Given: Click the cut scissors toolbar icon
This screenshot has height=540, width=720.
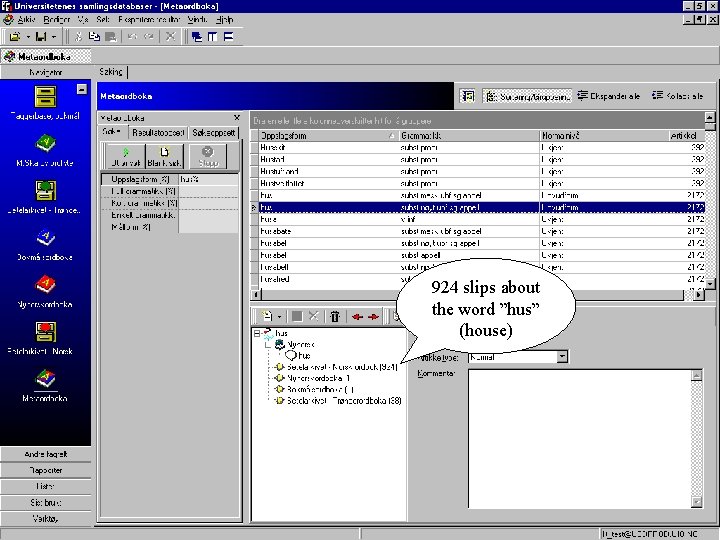Looking at the screenshot, I should click(79, 36).
